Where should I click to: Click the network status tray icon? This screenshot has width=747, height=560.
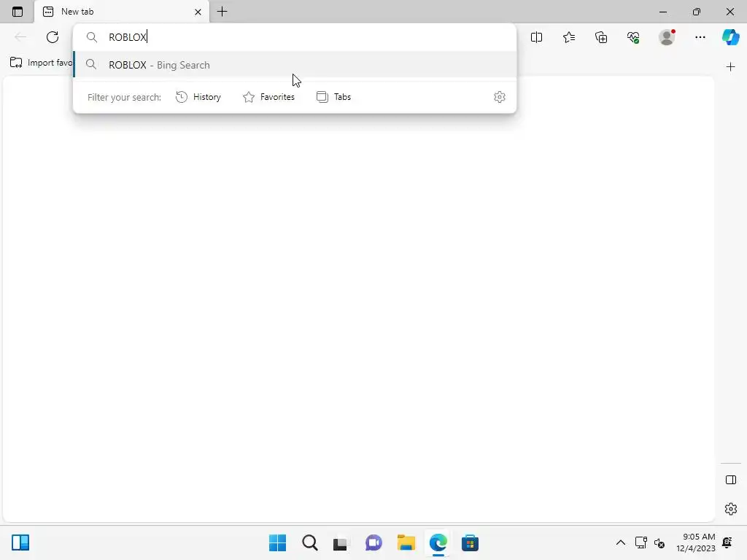click(640, 542)
